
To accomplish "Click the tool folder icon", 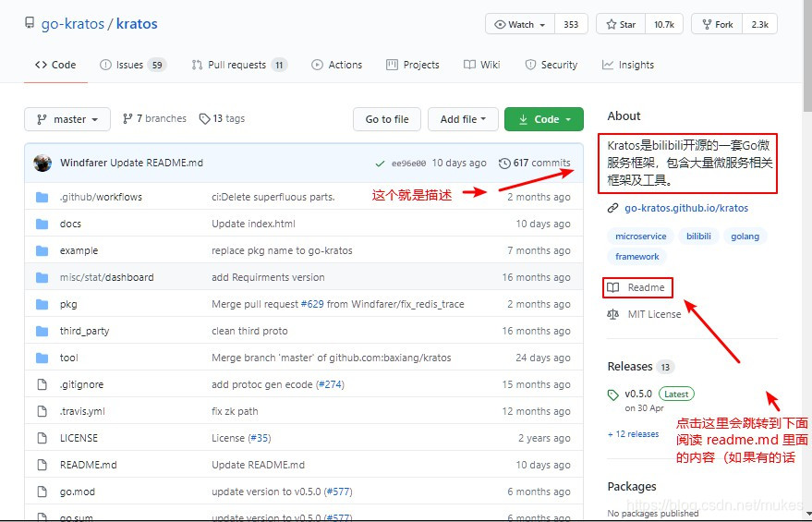I will pyautogui.click(x=42, y=358).
